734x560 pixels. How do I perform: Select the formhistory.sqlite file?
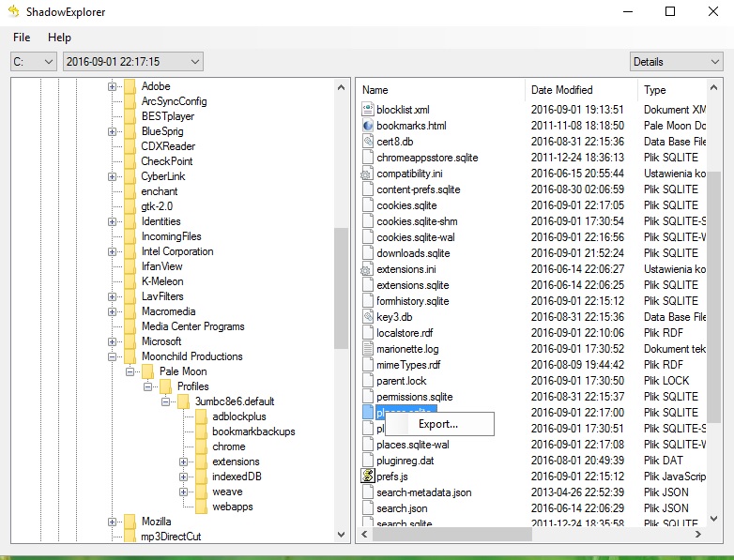click(x=412, y=301)
